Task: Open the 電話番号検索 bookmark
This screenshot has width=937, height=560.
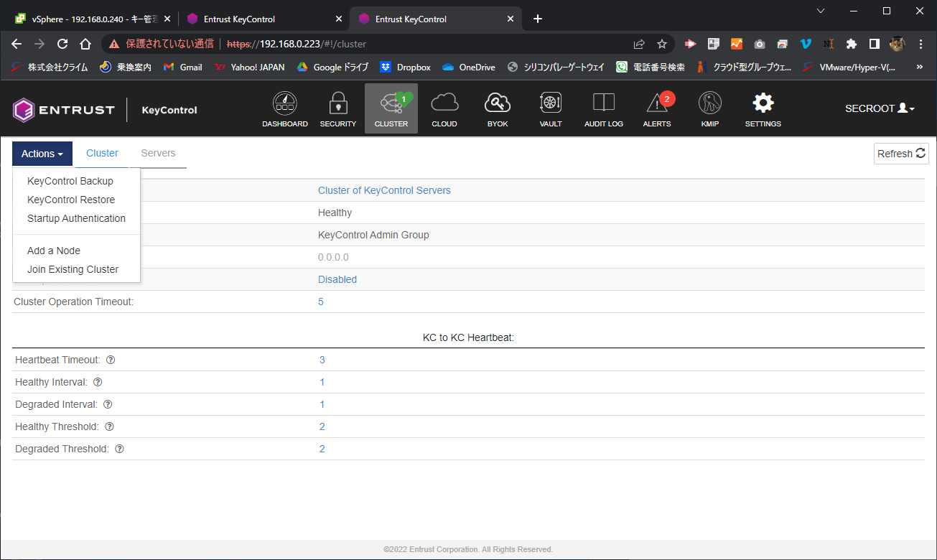Action: [x=651, y=67]
